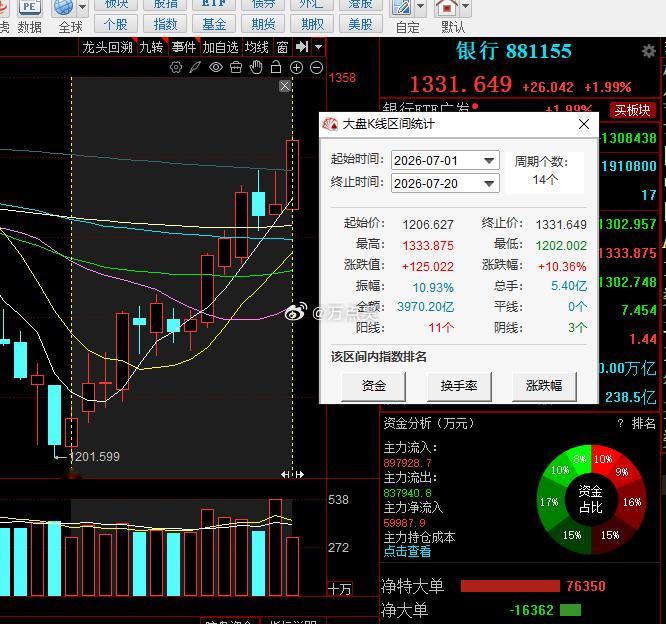Screen dimensions: 666x624
Task: Open the 九转 indicator tab
Action: coord(152,47)
